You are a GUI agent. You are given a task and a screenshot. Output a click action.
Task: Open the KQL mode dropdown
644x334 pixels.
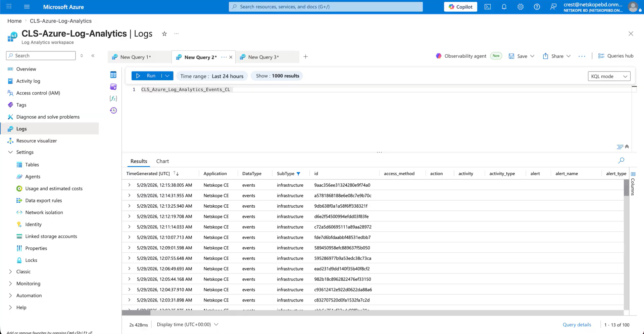click(609, 76)
